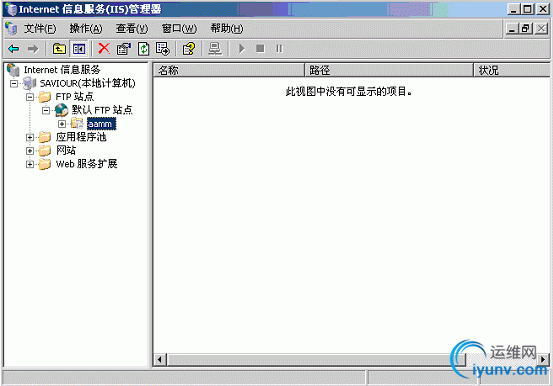Viewport: 553px width, 386px height.
Task: Select the Web 服务扩展 tree label
Action: pyautogui.click(x=86, y=164)
